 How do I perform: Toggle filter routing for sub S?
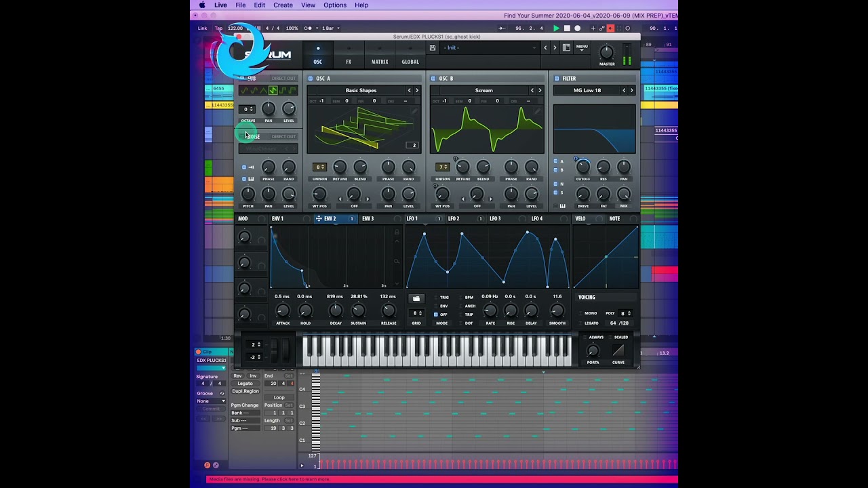[556, 192]
